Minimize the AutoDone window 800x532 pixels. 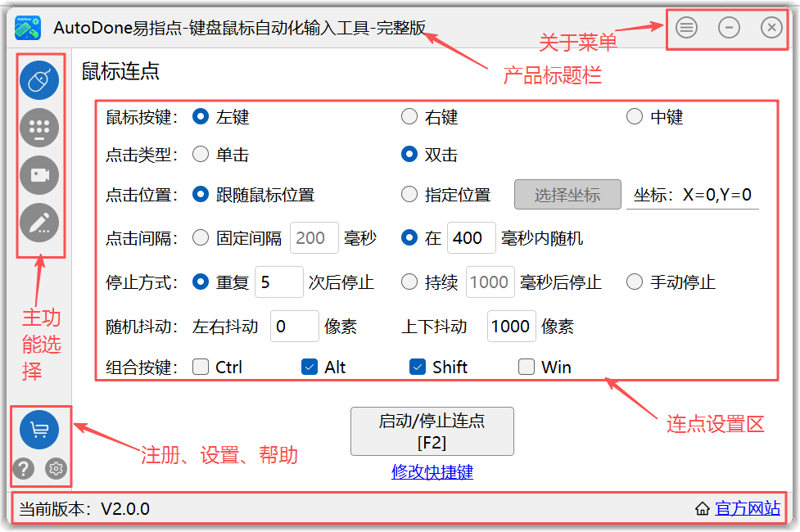(x=729, y=27)
